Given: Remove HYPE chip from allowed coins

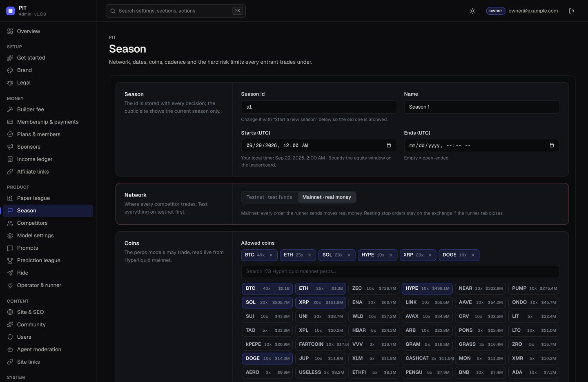Looking at the screenshot, I should 390,255.
